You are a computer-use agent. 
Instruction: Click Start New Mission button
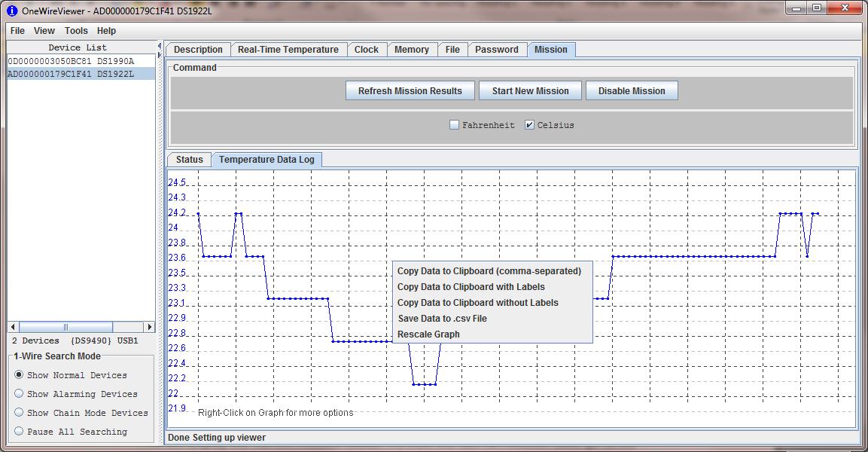(x=530, y=91)
